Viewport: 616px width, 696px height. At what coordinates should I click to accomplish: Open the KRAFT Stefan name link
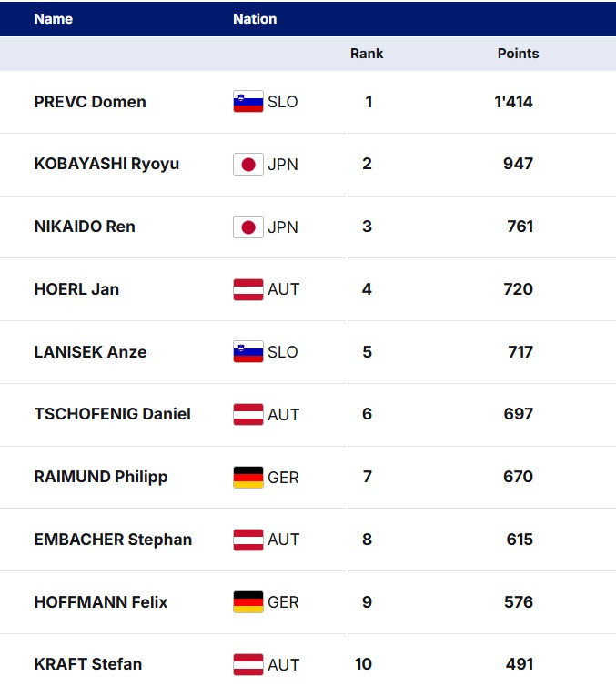pyautogui.click(x=88, y=664)
